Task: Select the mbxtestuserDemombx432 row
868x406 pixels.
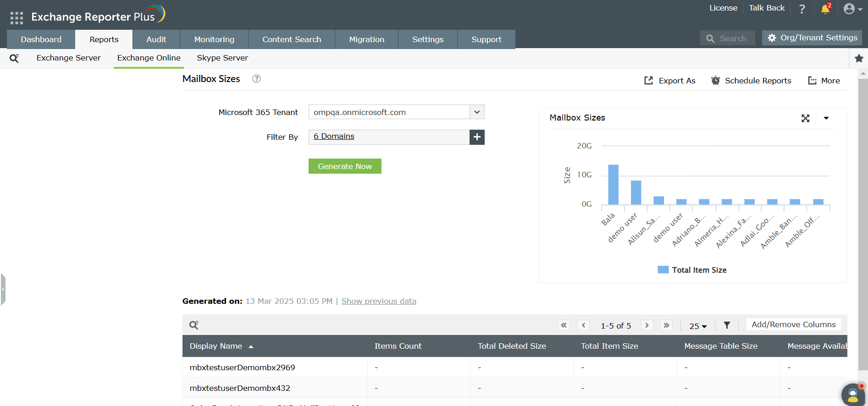Action: coord(515,388)
